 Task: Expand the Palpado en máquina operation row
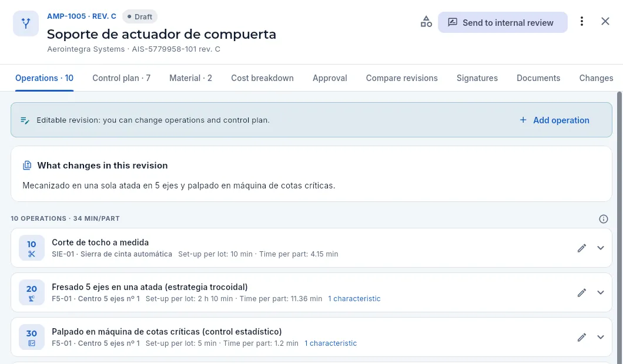click(600, 337)
